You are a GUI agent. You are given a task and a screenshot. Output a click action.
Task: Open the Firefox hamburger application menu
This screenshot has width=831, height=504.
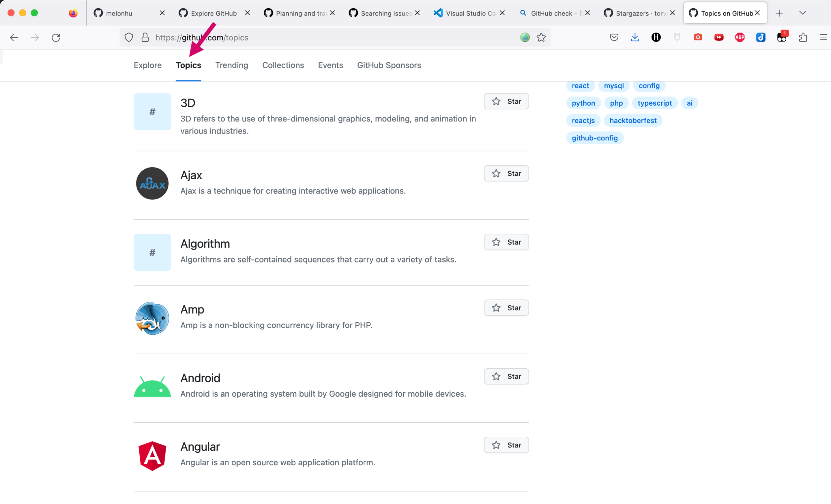coord(823,38)
